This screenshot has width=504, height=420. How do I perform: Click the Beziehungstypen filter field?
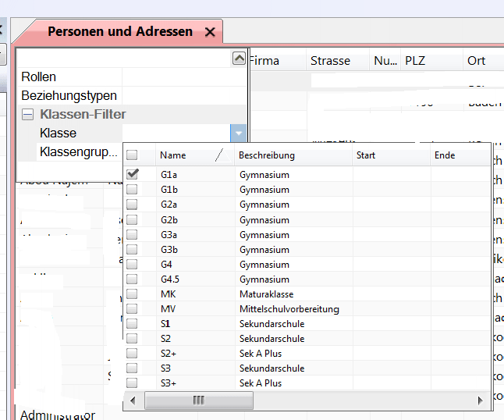[184, 96]
